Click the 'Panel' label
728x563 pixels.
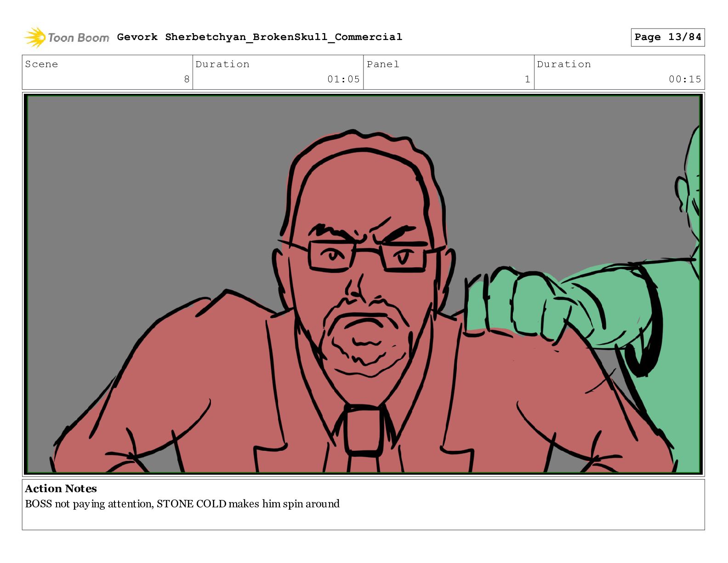point(383,64)
